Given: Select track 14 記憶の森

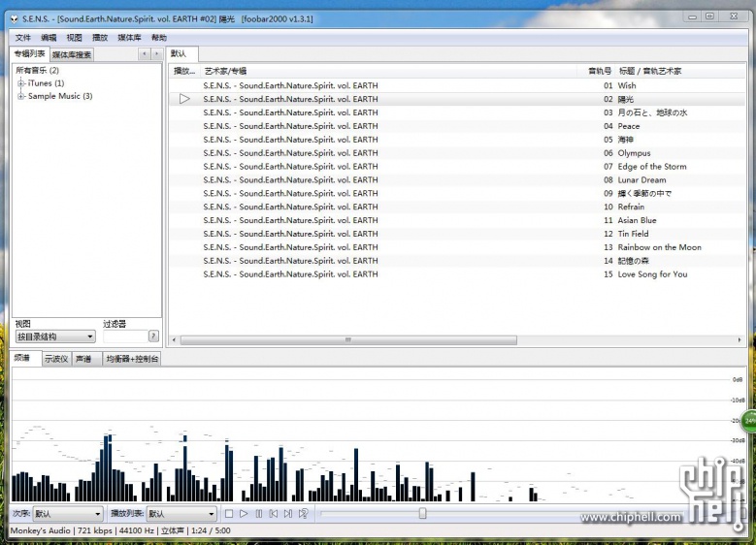Looking at the screenshot, I should coord(457,261).
